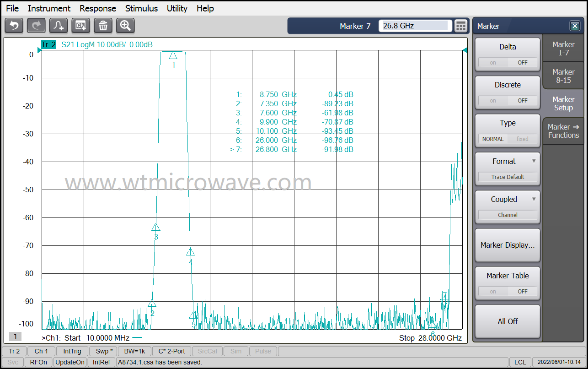Screen dimensions: 588x369
Task: Turn on the Marker Table toggle
Action: point(493,291)
